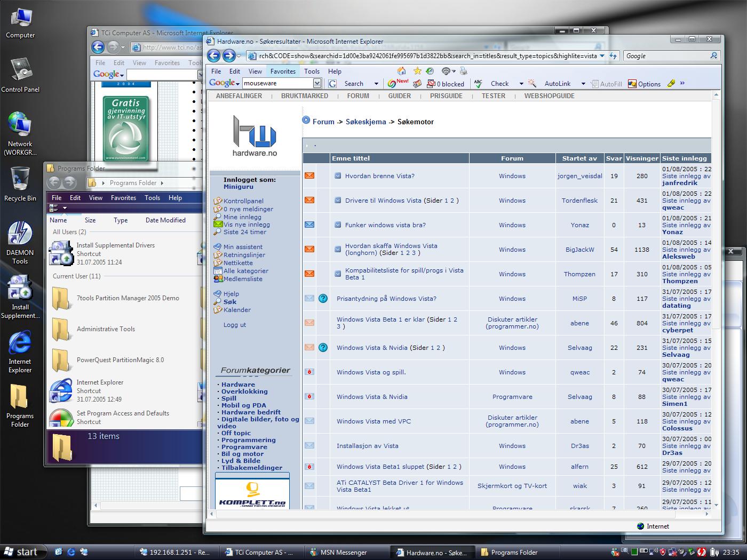747x560 pixels.
Task: Open the views dropdown in the Programs Folder toolbar
Action: (x=65, y=208)
